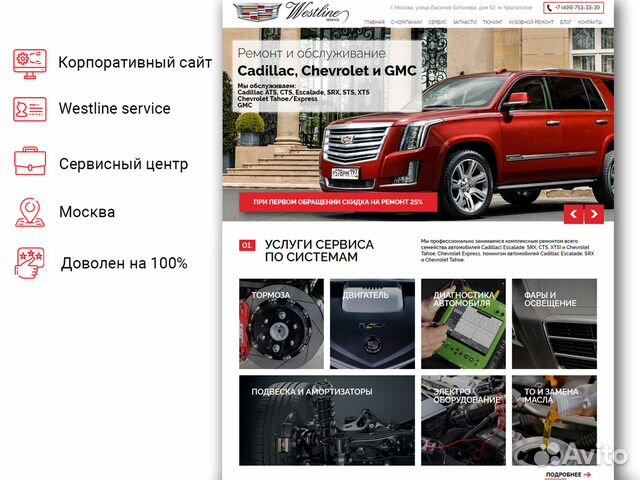Click the map pin icon next to Москва
The image size is (640, 480).
tap(29, 212)
